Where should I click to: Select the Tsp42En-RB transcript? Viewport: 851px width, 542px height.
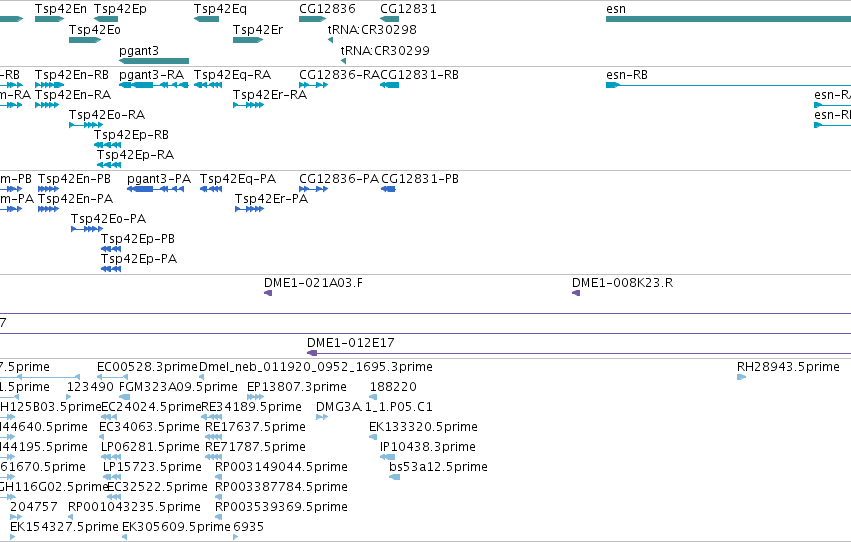(49, 85)
